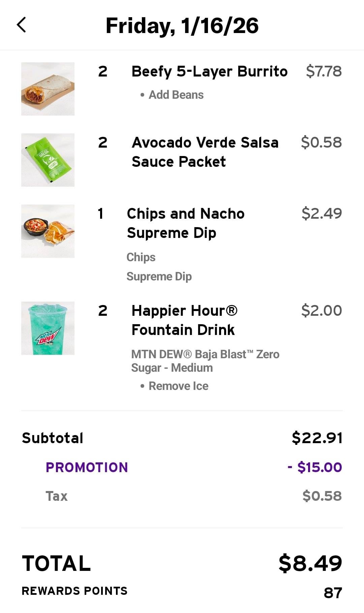The image size is (364, 613).
Task: Click the PROMOTION label
Action: 87,467
